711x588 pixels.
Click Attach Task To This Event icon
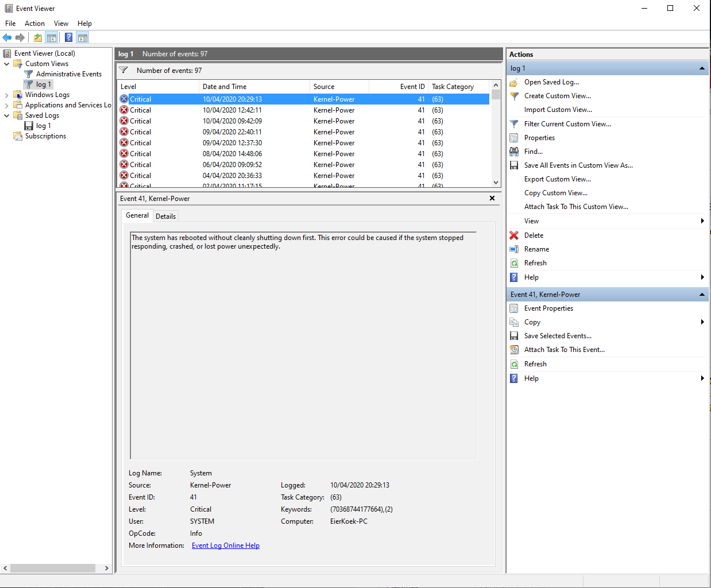[x=514, y=350]
